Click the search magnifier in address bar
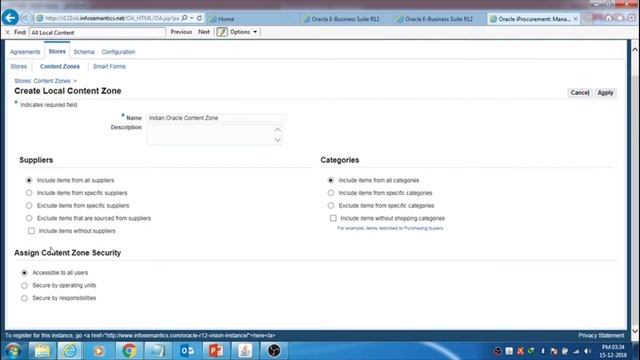Viewport: 640px width, 360px height. click(184, 18)
